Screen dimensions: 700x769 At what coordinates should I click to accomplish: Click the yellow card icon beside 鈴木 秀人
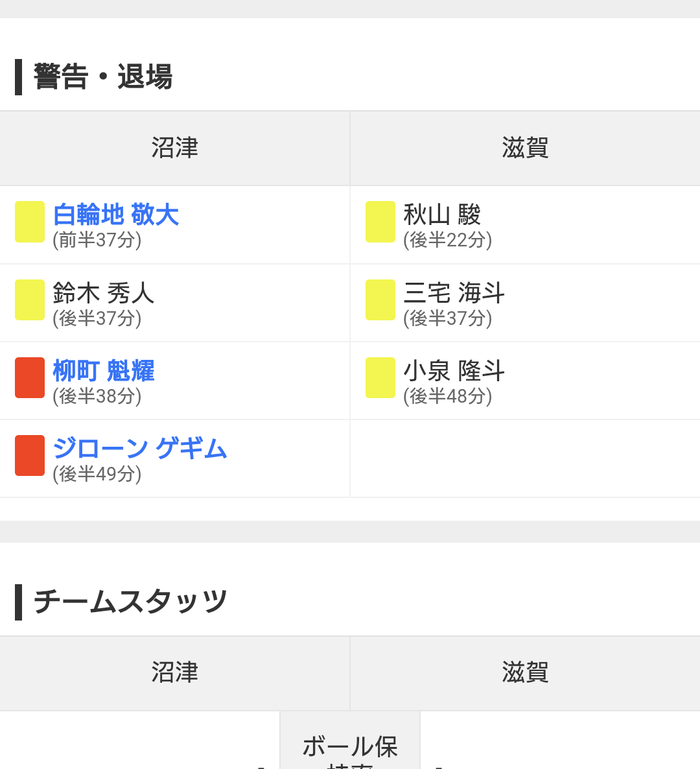(x=30, y=300)
